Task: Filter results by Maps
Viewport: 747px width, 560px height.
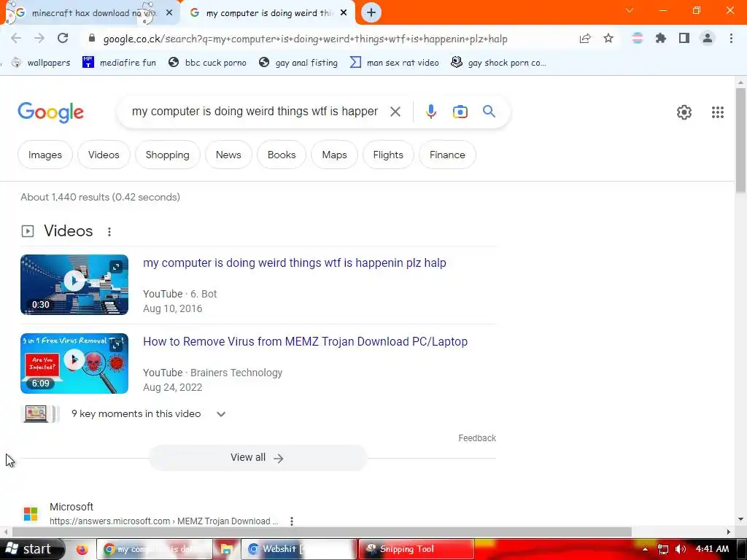Action: (334, 155)
